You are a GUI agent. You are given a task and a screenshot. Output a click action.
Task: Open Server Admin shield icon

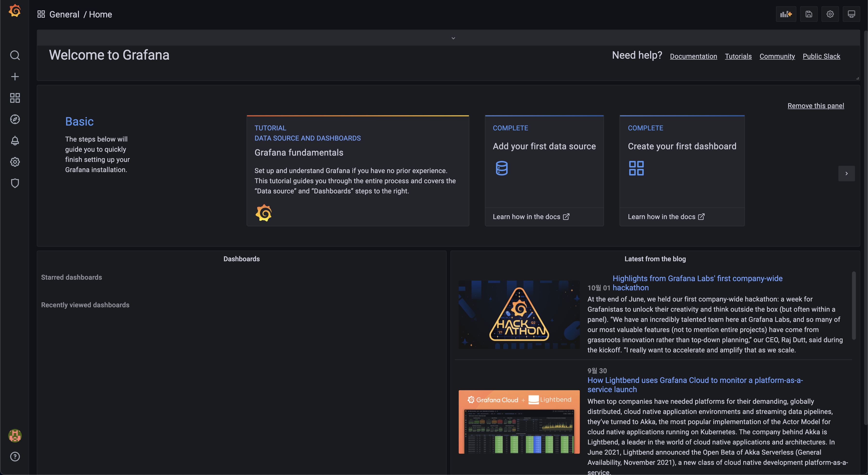coord(15,183)
